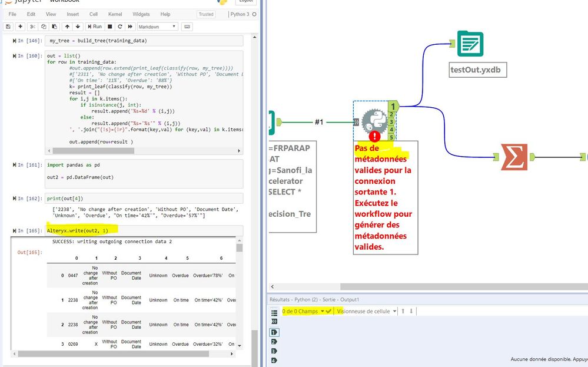Move the selected cell up
588x367 pixels.
click(67, 27)
